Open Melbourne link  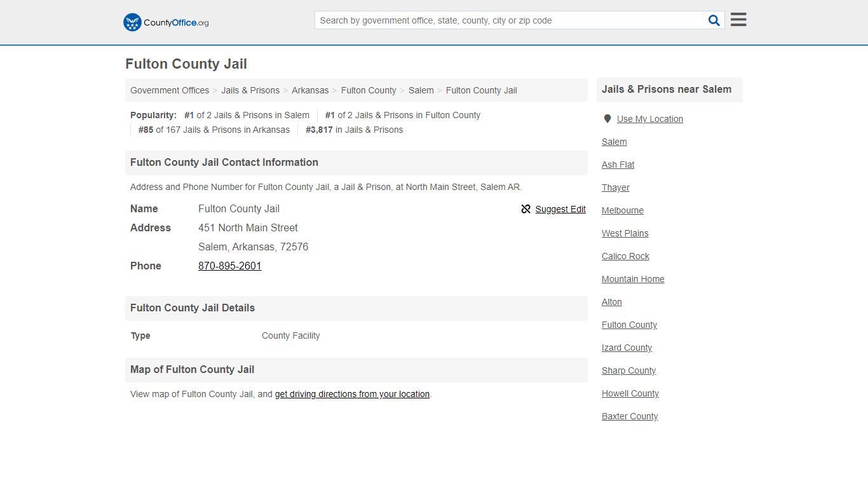coord(623,210)
